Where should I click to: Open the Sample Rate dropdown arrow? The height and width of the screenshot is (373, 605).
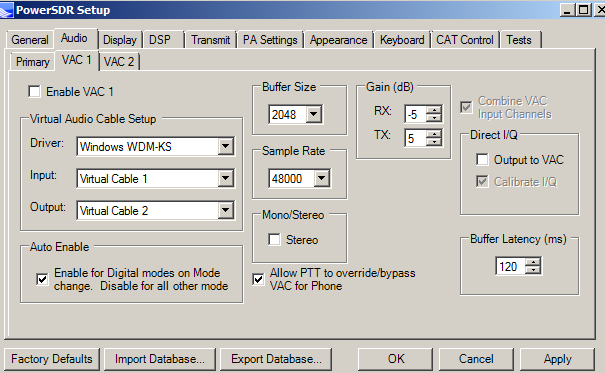322,179
